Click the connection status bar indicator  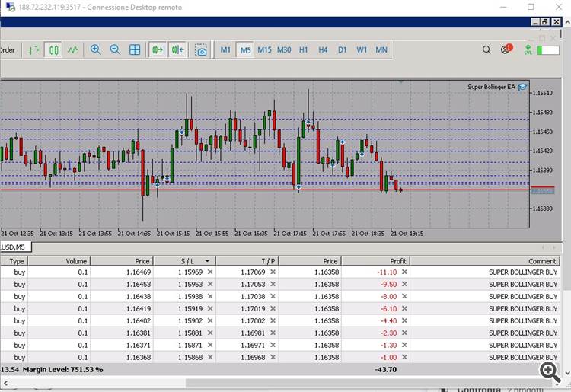coord(548,50)
